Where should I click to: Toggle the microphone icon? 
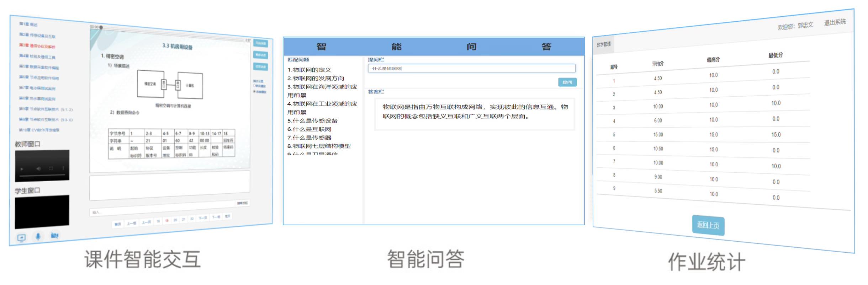coord(38,237)
